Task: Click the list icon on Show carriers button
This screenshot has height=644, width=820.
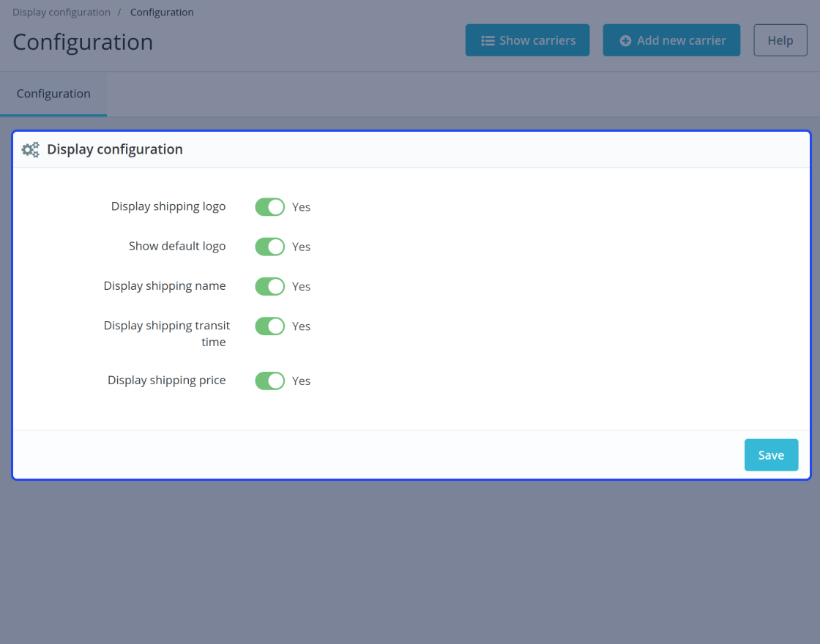Action: pos(488,41)
